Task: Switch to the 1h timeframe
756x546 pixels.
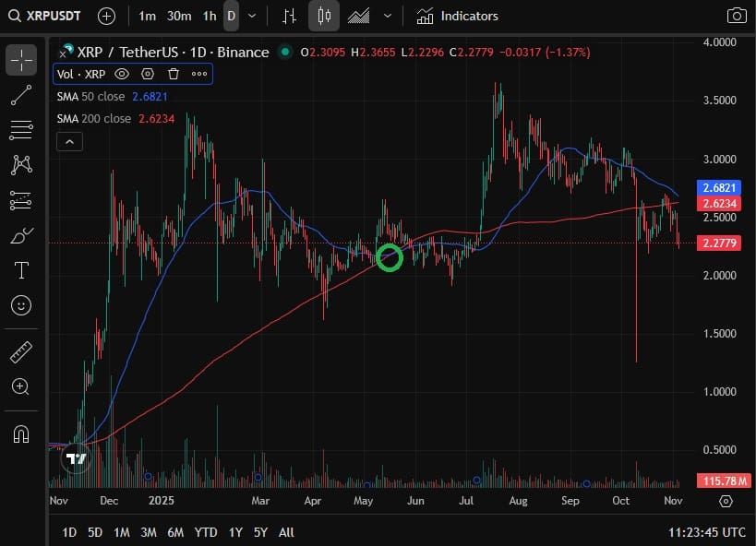Action: 208,15
